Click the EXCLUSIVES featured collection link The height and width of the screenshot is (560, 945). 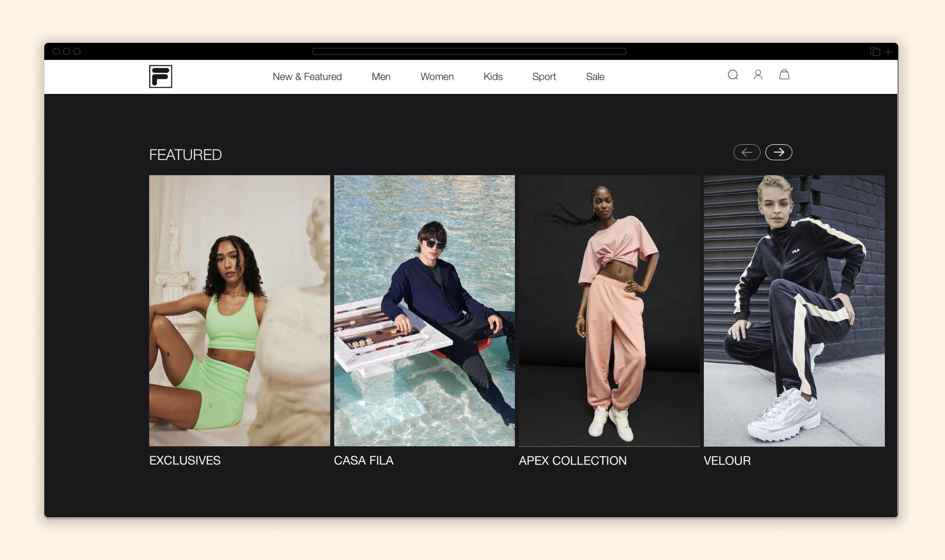click(x=185, y=459)
